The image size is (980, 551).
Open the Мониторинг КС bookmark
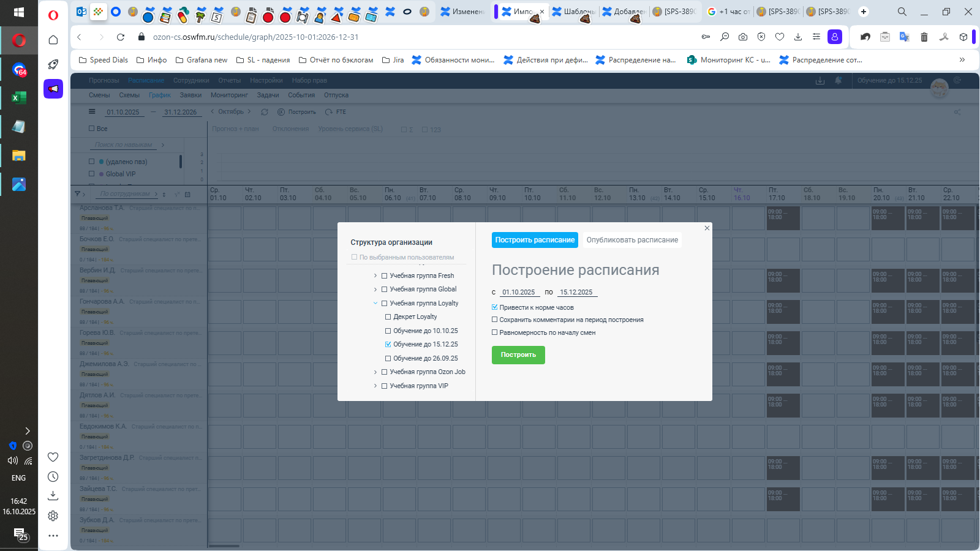click(x=729, y=60)
